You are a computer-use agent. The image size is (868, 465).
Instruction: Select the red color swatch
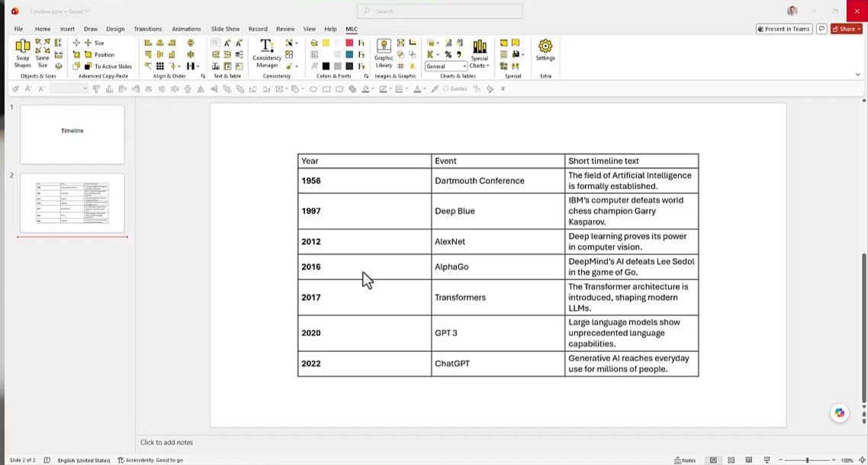click(349, 43)
